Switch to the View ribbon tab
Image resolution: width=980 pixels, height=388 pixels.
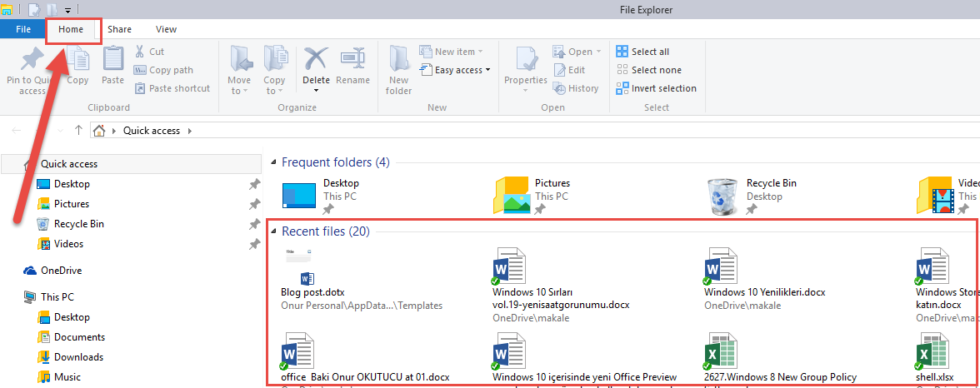[x=167, y=29]
